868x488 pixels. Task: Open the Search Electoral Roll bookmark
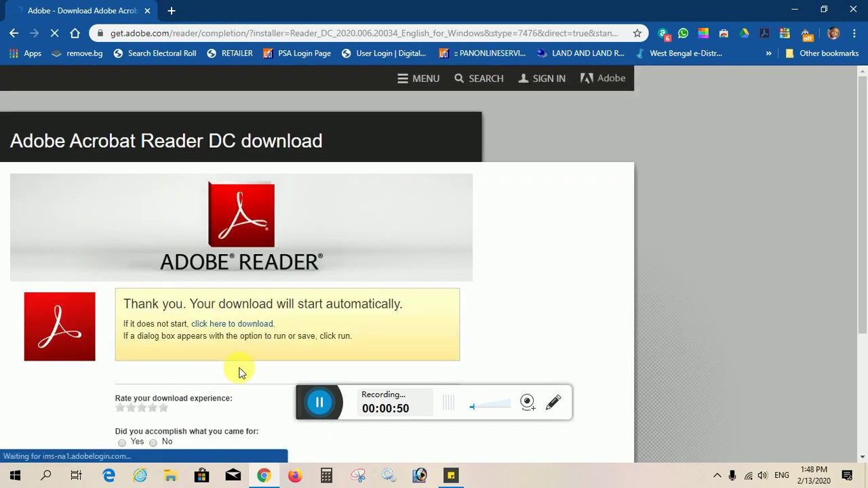point(155,54)
